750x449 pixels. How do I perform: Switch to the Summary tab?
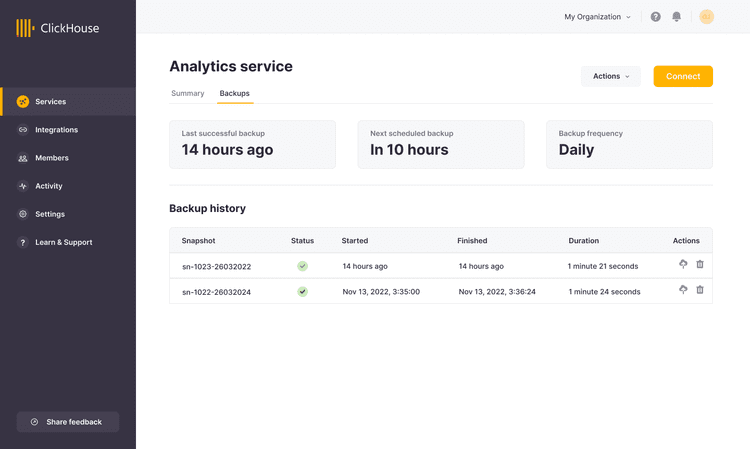click(188, 93)
